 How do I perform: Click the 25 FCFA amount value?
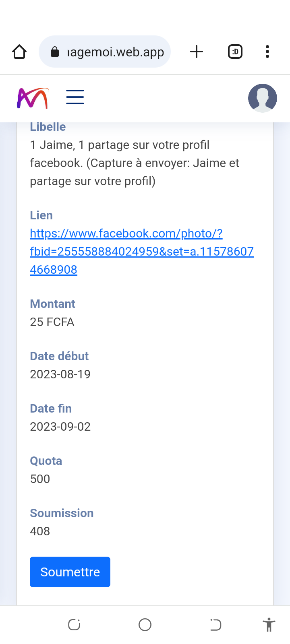52,322
